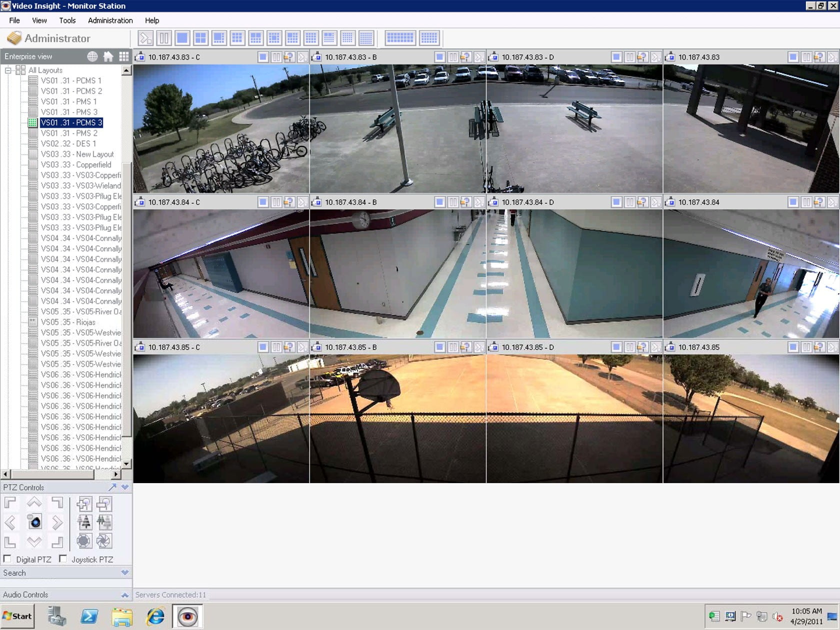Expand the Audio Controls panel

[x=125, y=595]
